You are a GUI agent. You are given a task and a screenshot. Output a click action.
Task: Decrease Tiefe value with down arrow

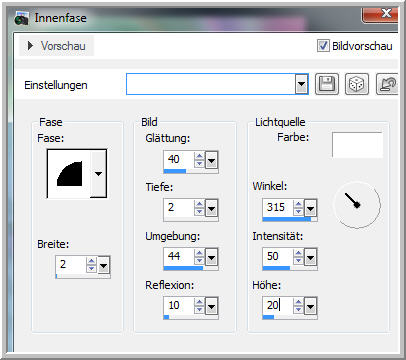(x=199, y=212)
